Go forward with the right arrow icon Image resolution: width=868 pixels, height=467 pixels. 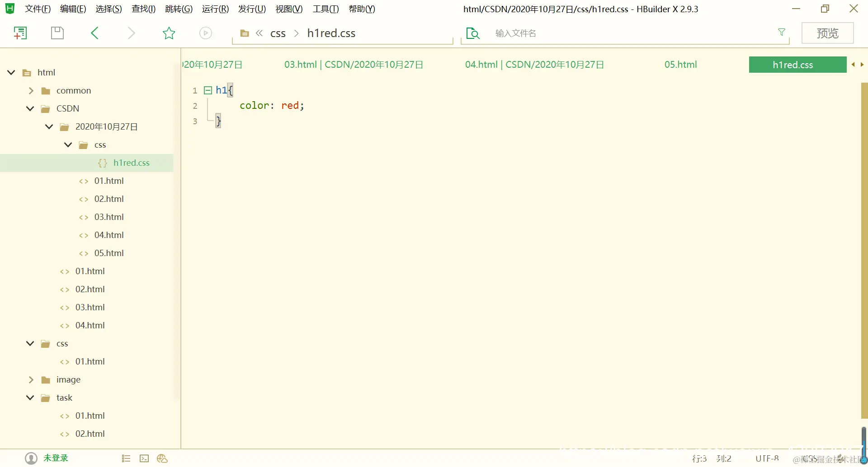tap(131, 33)
